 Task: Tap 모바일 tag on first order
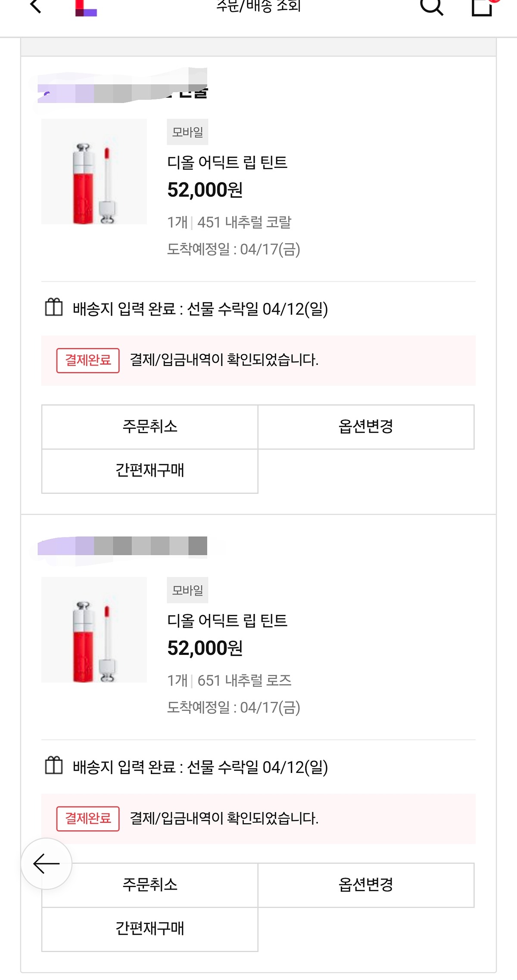(x=187, y=132)
